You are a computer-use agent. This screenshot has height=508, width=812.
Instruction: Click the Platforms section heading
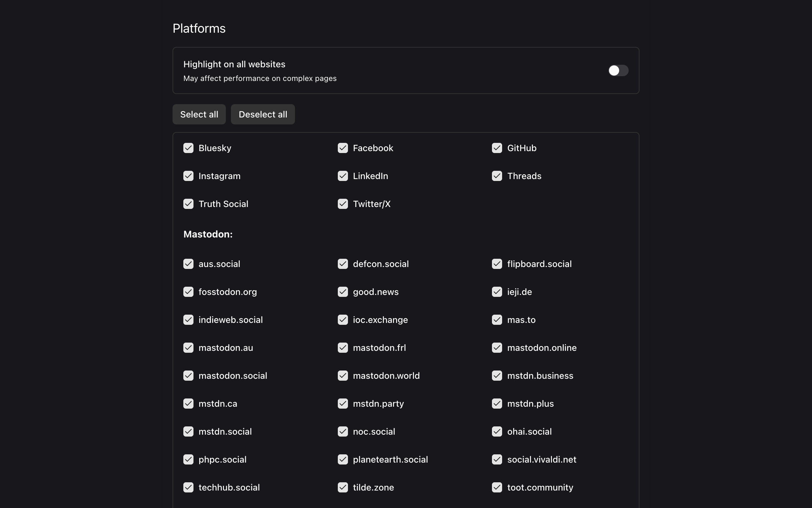199,28
